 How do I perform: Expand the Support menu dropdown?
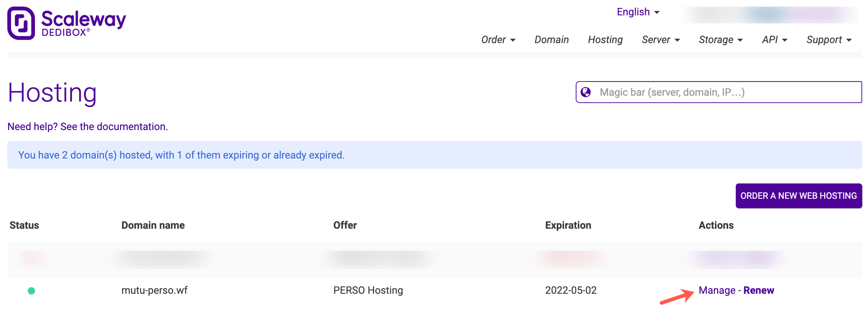click(x=829, y=39)
